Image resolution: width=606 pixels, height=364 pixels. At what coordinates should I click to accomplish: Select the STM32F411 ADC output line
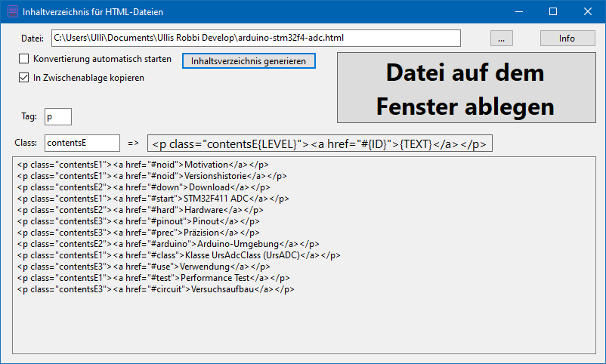153,199
